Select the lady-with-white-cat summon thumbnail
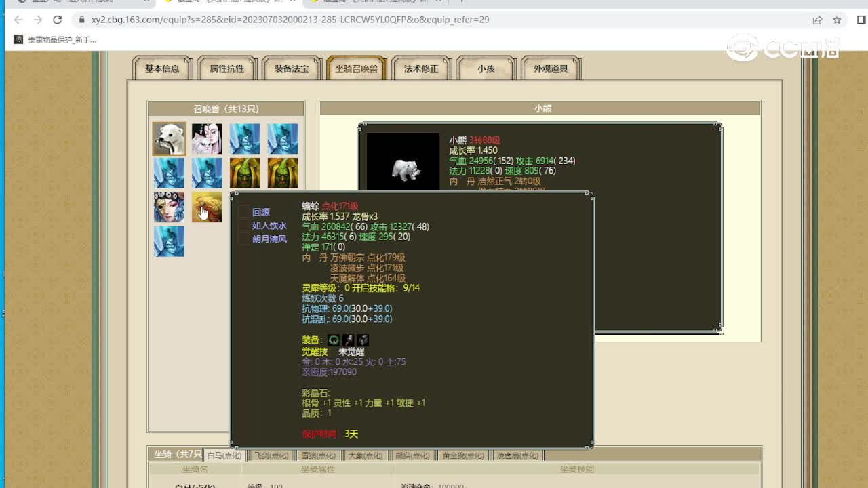The height and width of the screenshot is (488, 868). tap(207, 138)
